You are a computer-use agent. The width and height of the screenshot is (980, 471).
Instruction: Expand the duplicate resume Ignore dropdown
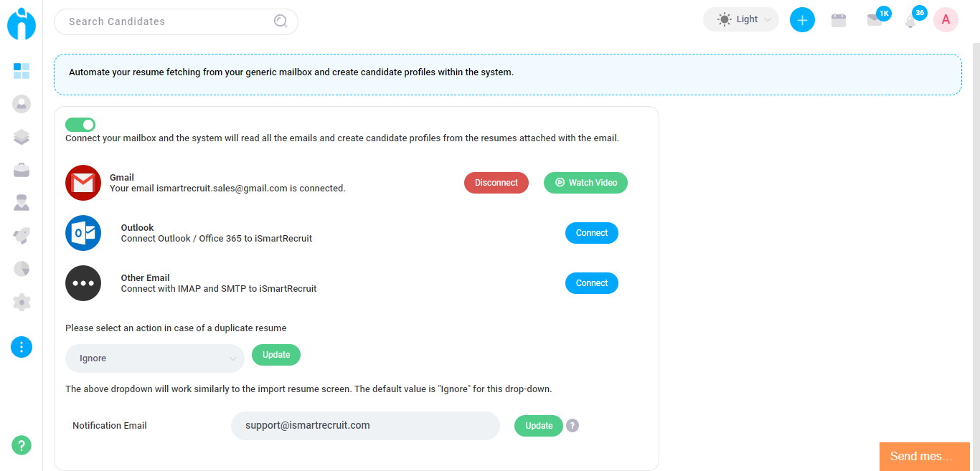tap(155, 358)
